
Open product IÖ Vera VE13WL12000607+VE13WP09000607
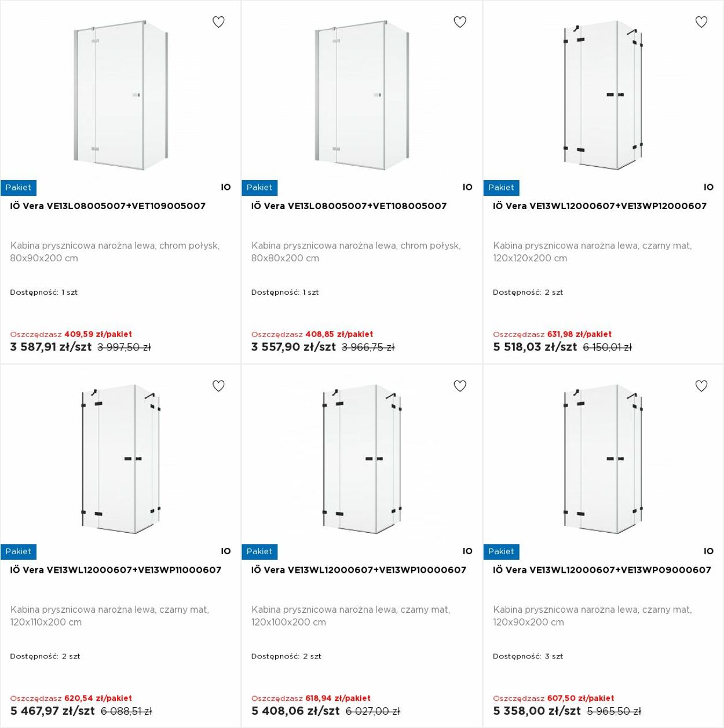pyautogui.click(x=602, y=569)
